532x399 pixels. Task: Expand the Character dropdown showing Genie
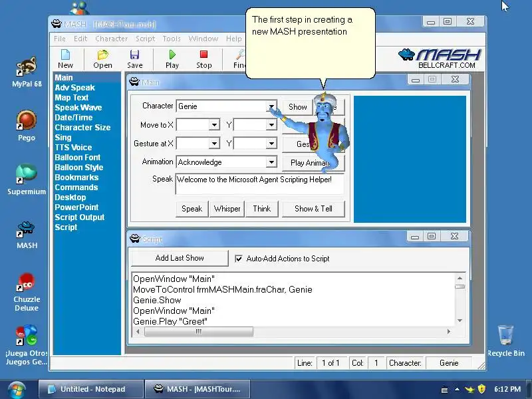pyautogui.click(x=271, y=106)
